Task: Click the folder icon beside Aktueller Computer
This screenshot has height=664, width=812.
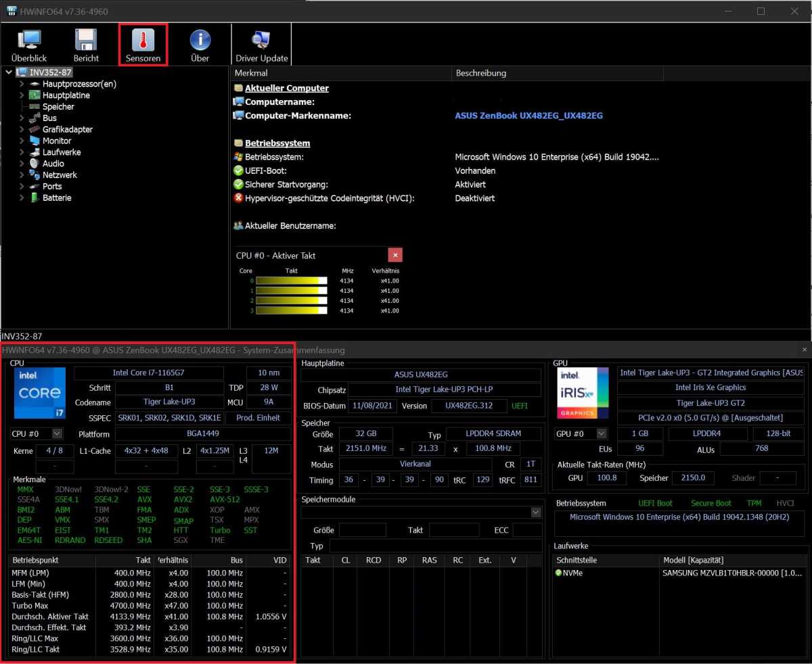Action: [238, 88]
